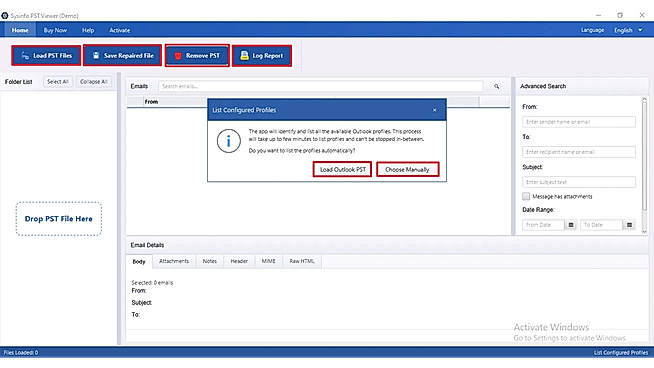Click Collapse All in Folder List
Screen dimensions: 654x368
point(94,82)
